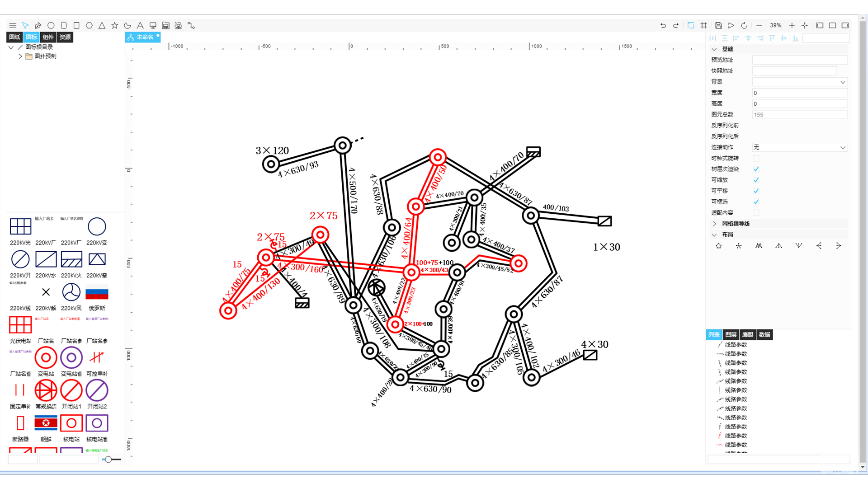Uncheck the 可缩放 checkbox
Viewport: 868px width, 488px height.
click(756, 180)
